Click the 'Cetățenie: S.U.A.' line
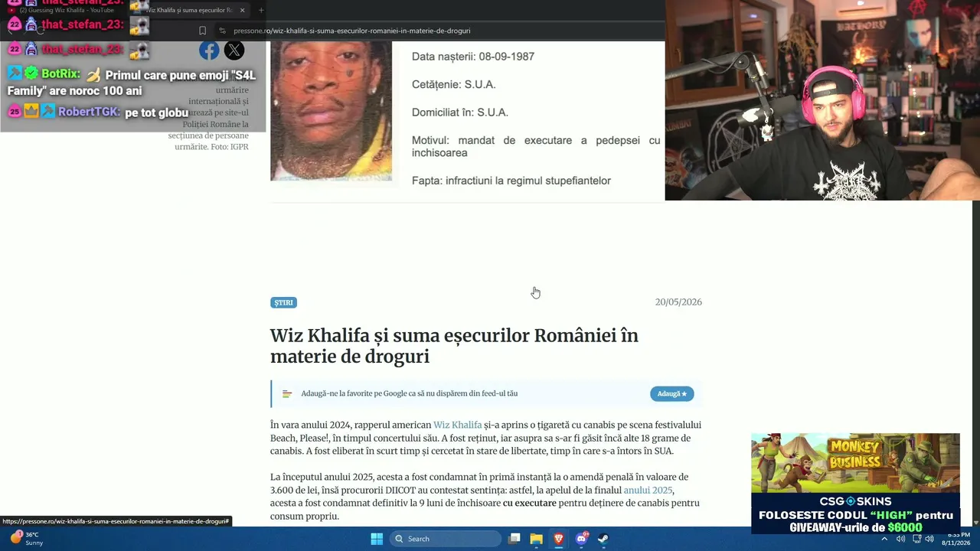The width and height of the screenshot is (980, 551). 454,85
